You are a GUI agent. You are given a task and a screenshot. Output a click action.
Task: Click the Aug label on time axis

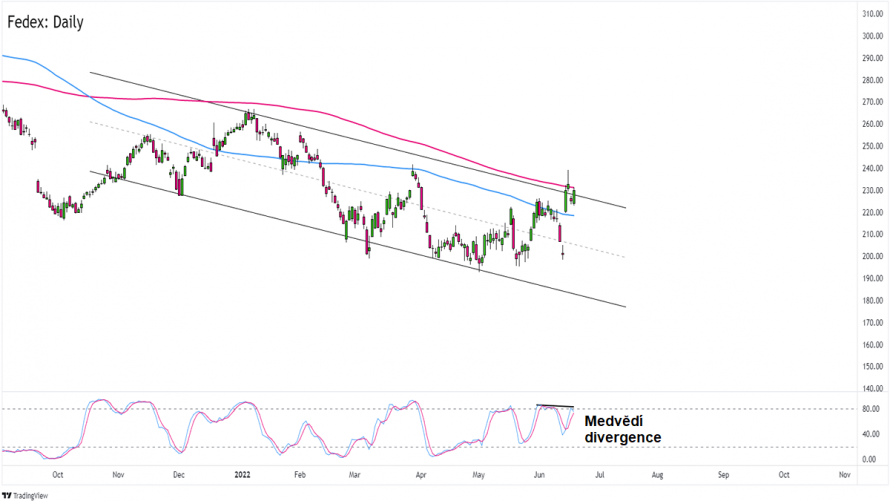(657, 475)
